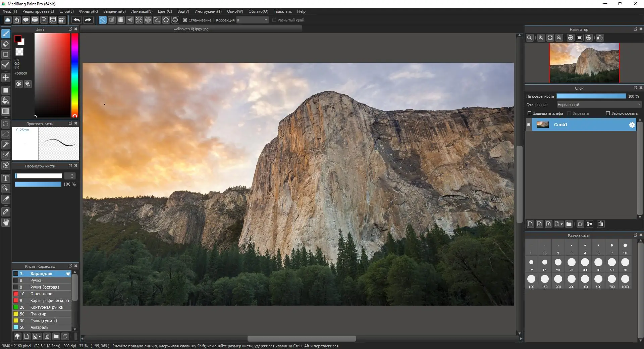Open snap settings gear in the toolbar

click(175, 20)
